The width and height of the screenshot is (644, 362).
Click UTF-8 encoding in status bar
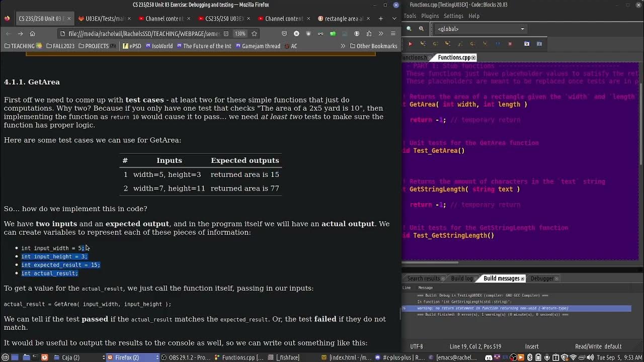pyautogui.click(x=417, y=346)
